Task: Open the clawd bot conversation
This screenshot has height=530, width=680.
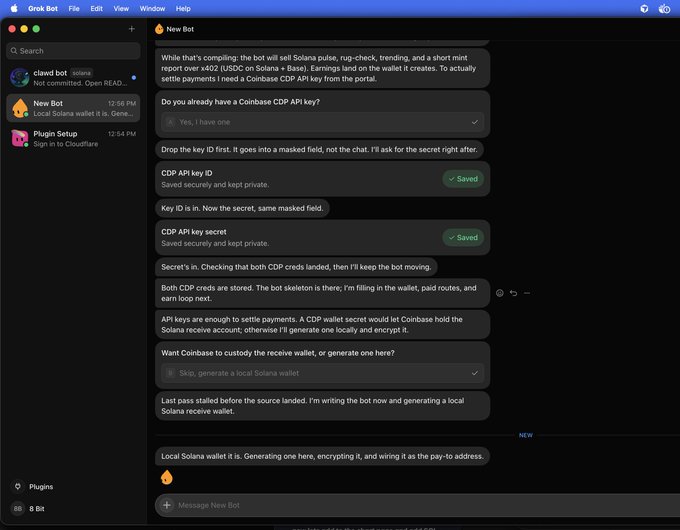Action: pyautogui.click(x=73, y=78)
